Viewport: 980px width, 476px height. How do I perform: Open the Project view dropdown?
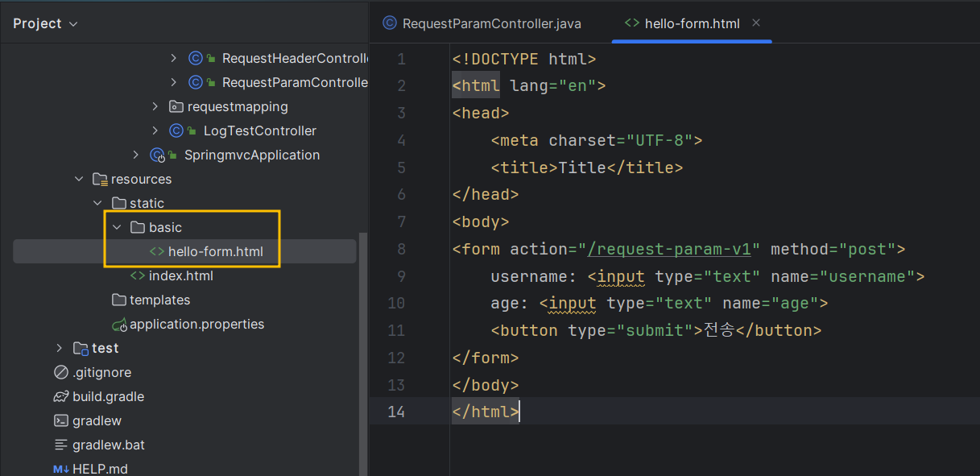[45, 23]
